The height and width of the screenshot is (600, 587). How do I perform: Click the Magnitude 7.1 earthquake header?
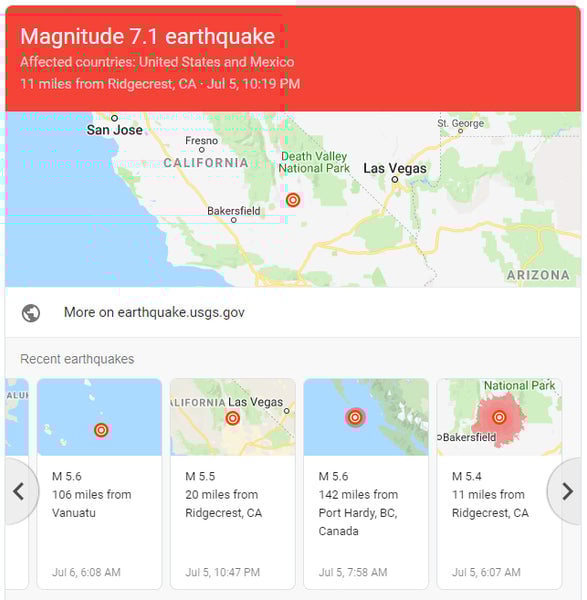(x=148, y=37)
